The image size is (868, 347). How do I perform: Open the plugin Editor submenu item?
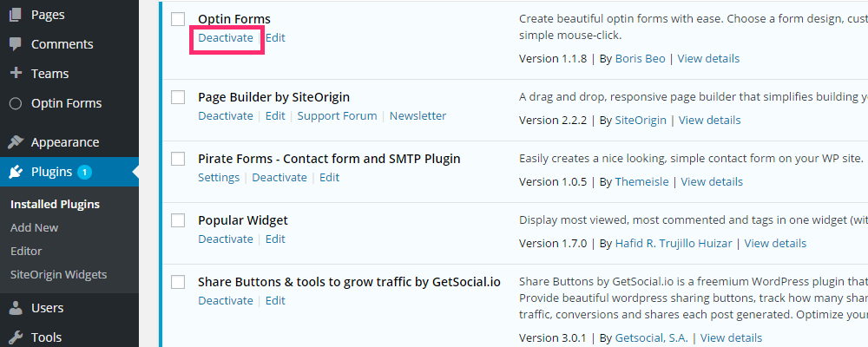coord(26,251)
